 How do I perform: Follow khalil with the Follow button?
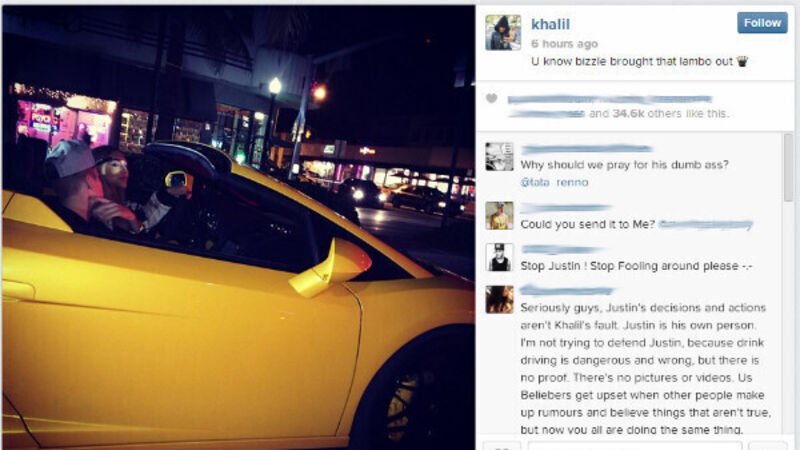click(762, 23)
